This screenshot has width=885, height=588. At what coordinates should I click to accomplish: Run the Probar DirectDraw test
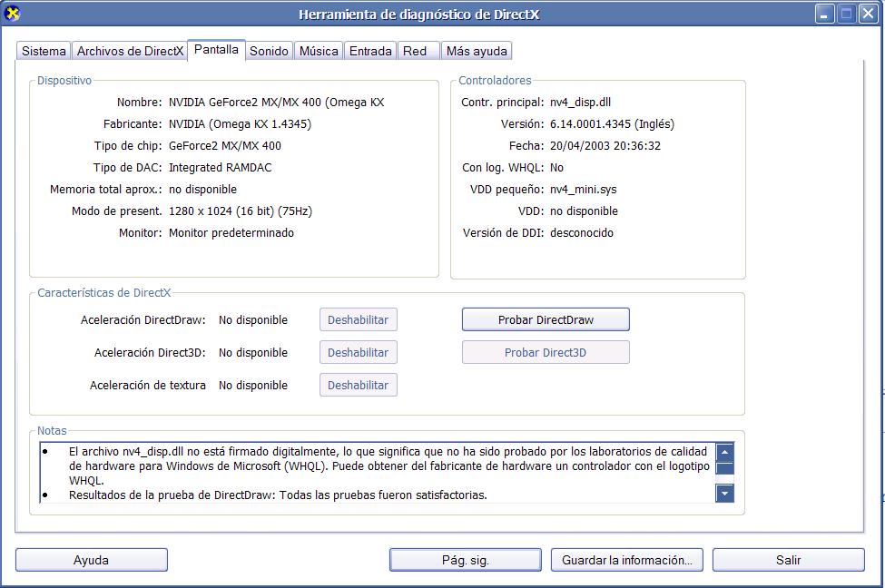pyautogui.click(x=546, y=320)
